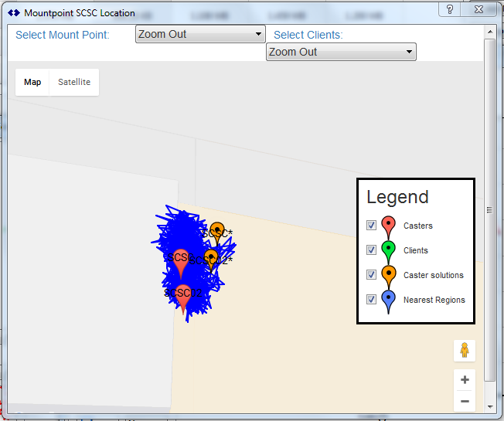Close the Mountpoint SCSC Location dialog
Viewport: 504px width, 421px height.
(x=478, y=9)
